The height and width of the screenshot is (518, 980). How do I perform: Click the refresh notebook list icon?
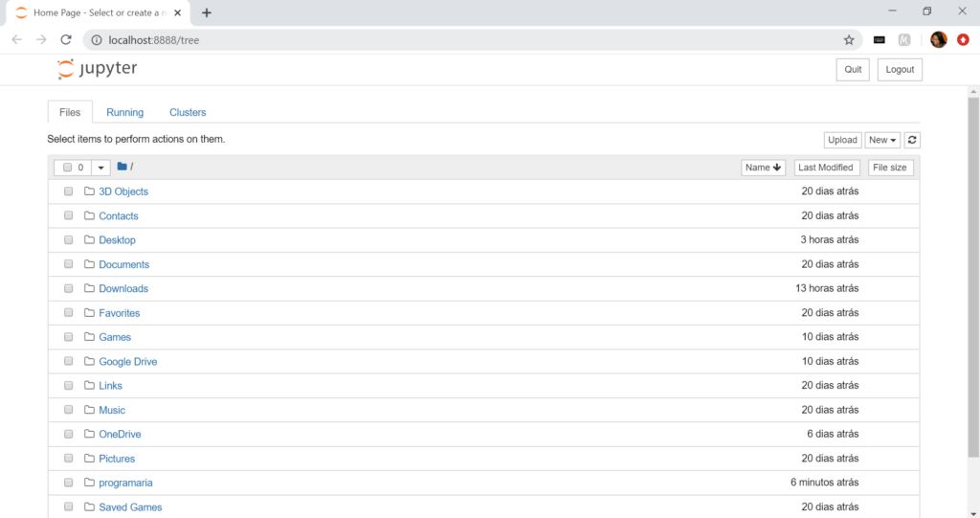coord(912,140)
